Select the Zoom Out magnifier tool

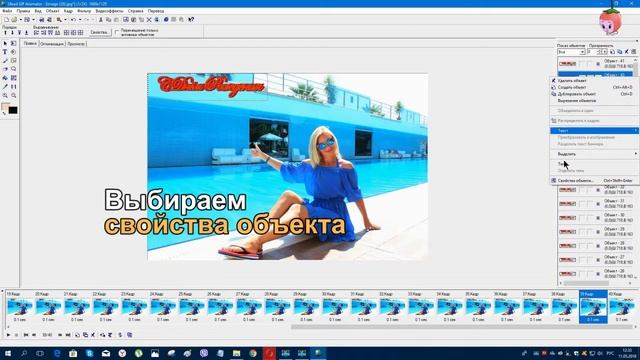[13, 95]
